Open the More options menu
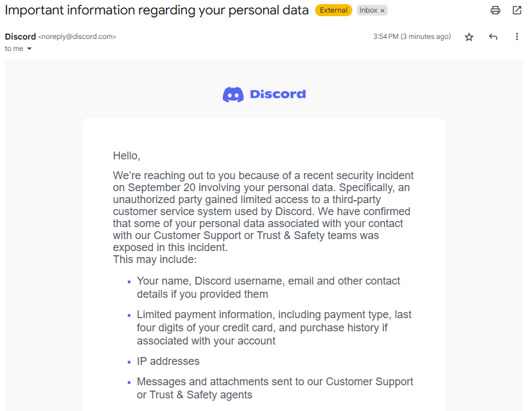Image resolution: width=532 pixels, height=411 pixels. point(517,37)
